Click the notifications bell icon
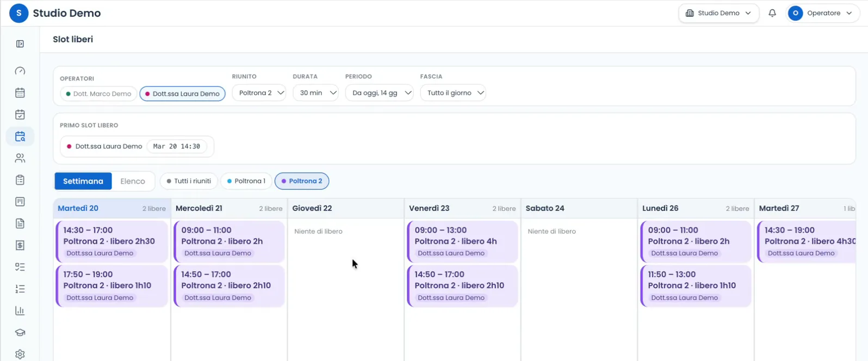The image size is (868, 361). 772,13
